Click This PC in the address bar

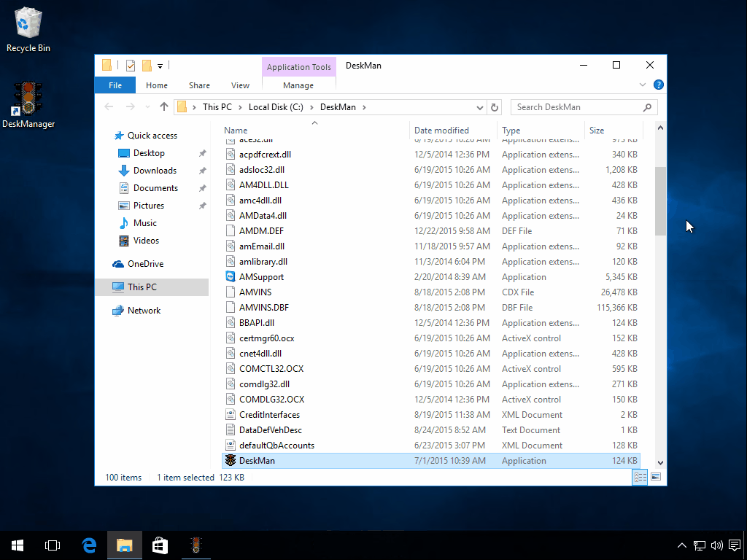point(217,107)
